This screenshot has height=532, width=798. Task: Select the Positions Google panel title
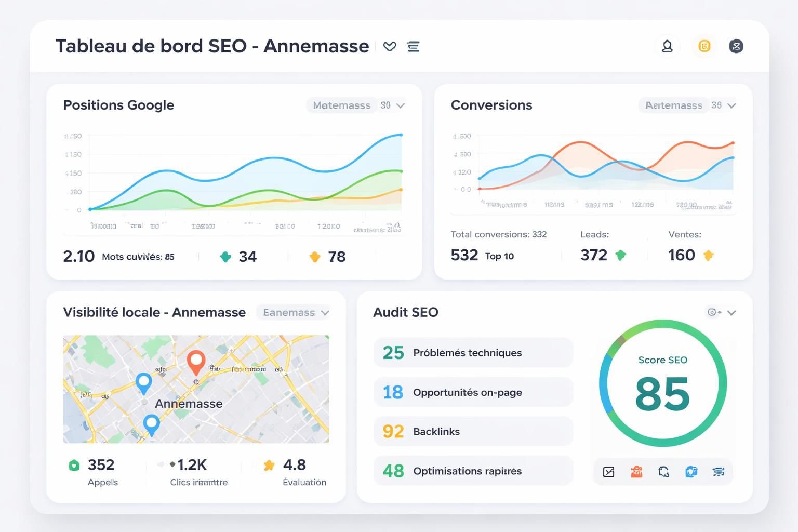(118, 105)
